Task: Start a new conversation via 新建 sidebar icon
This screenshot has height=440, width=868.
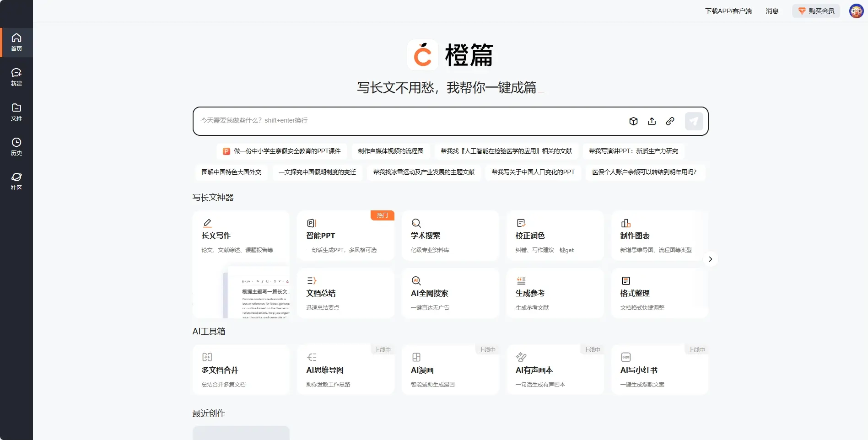Action: click(x=16, y=77)
